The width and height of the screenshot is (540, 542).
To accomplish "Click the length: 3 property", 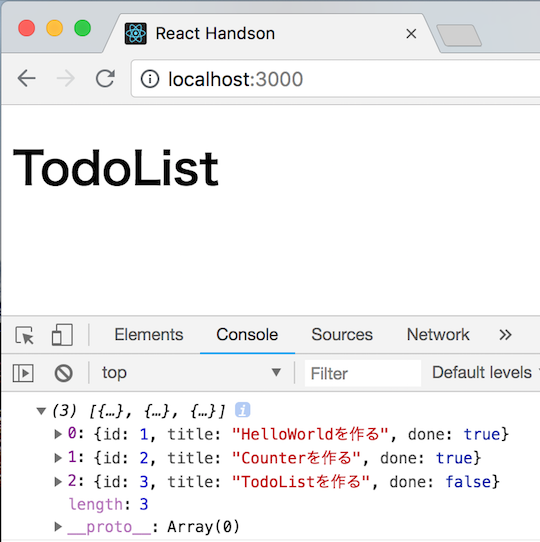I will (x=108, y=504).
